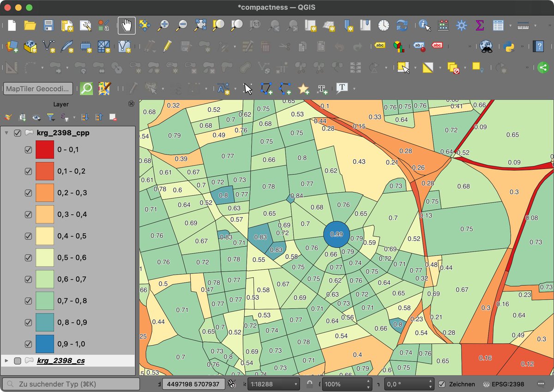Click the MapTiler Geocoding search field
This screenshot has width=554, height=392.
pyautogui.click(x=38, y=89)
